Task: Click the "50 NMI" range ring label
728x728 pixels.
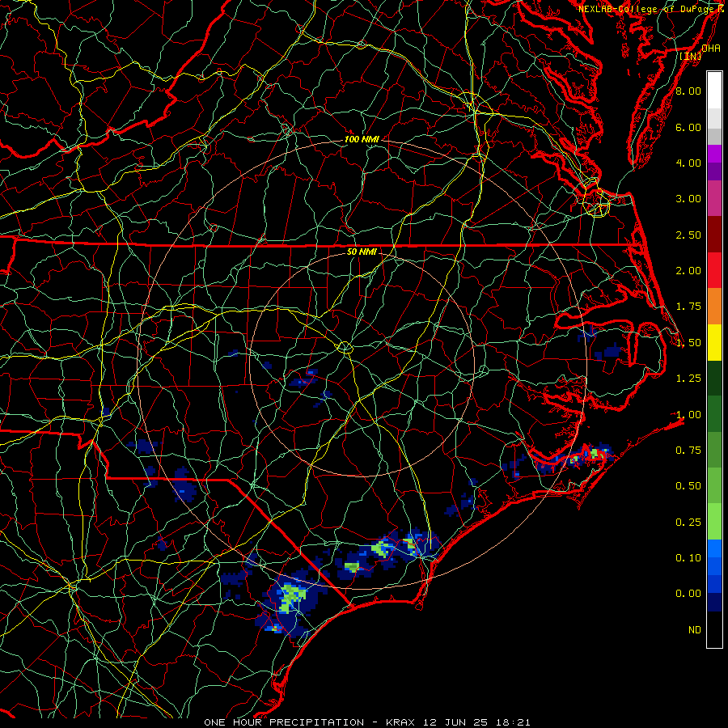Action: pyautogui.click(x=362, y=252)
